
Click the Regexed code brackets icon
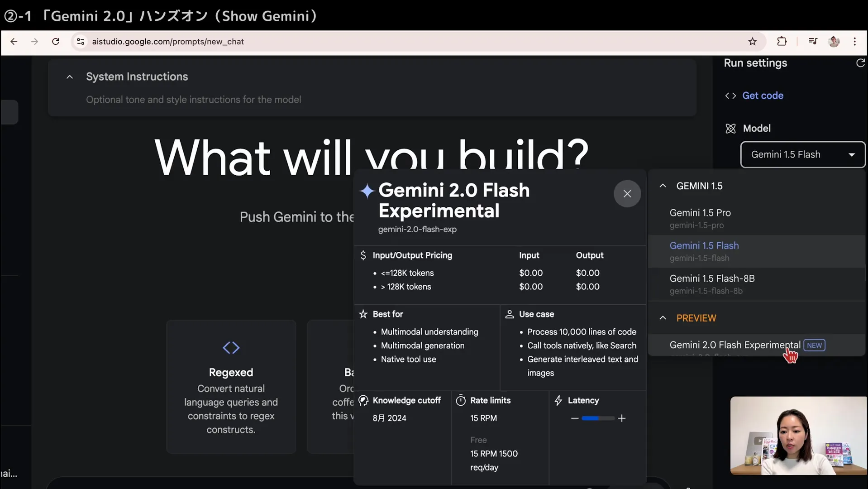(x=231, y=348)
